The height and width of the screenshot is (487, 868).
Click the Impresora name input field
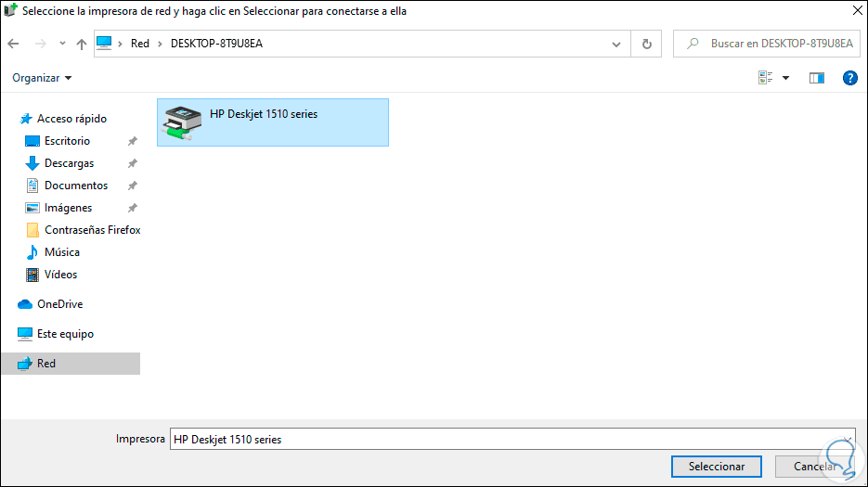pos(512,439)
